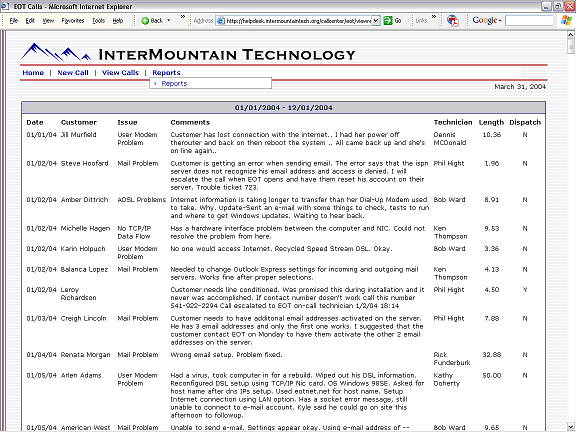Click customer name Amber Dittrich
Viewport: 576px width, 432px height.
[84, 200]
